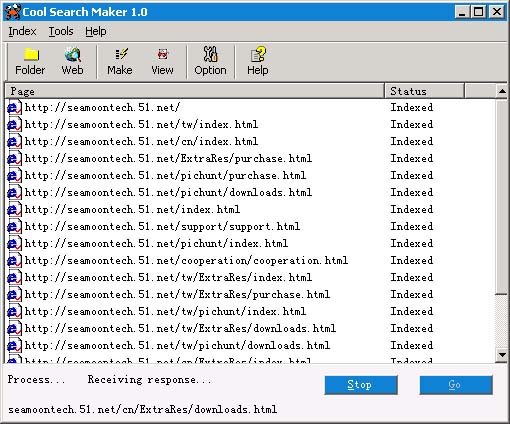Open the View toolbar icon

point(162,62)
